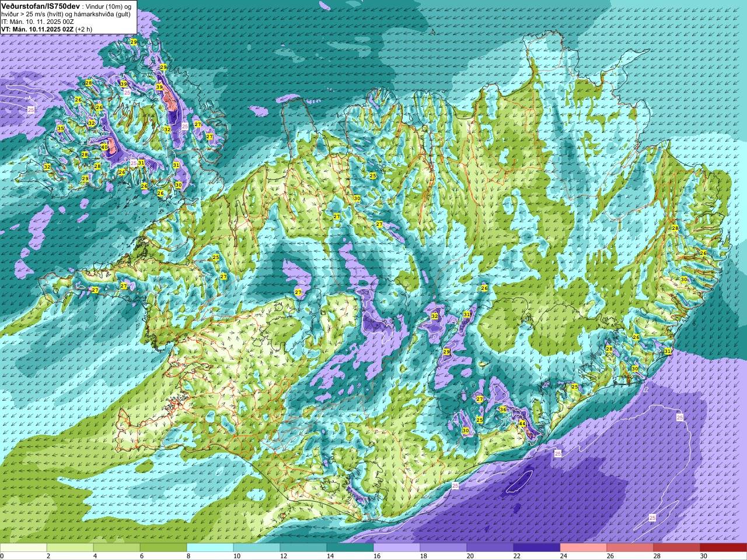Screen dimensions: 747x560
Task: Click the 16–18 m/s lavender legend swatch
Action: (x=397, y=547)
